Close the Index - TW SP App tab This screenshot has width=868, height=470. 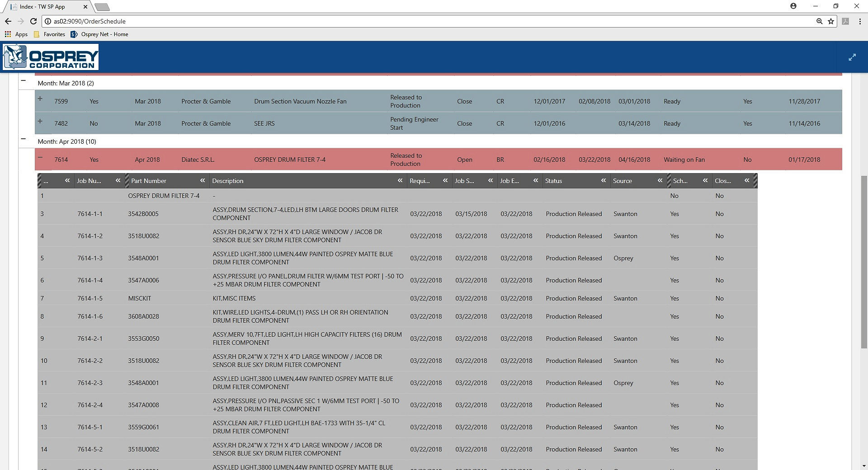[x=86, y=7]
